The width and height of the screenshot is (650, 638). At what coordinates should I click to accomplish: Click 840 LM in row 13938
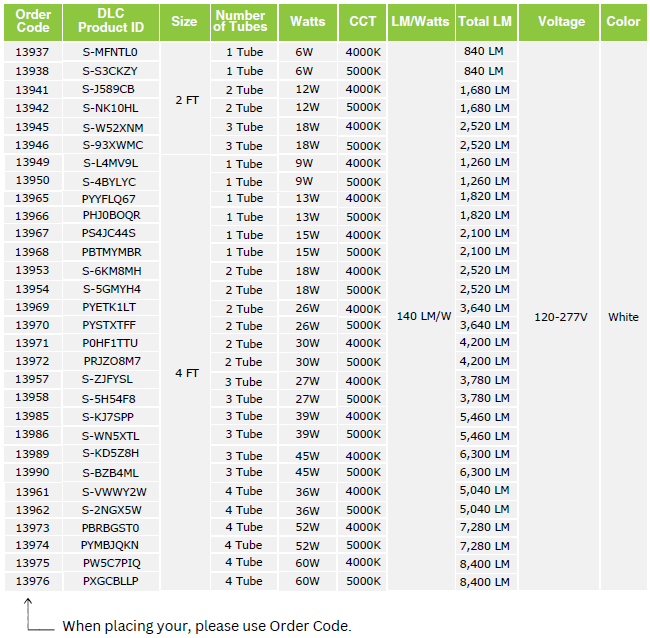tap(484, 71)
